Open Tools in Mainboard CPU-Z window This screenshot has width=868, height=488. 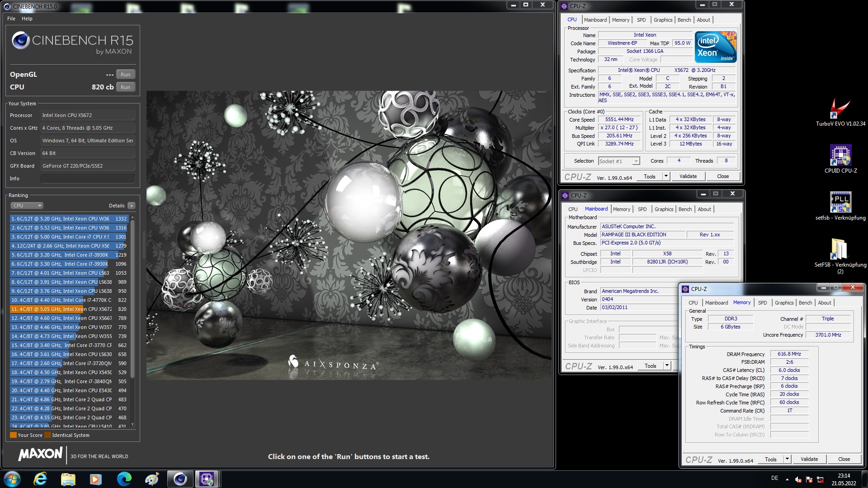click(650, 366)
